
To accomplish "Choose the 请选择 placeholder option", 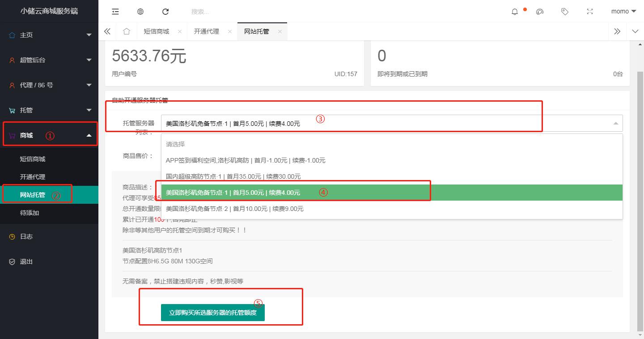I will coord(392,144).
